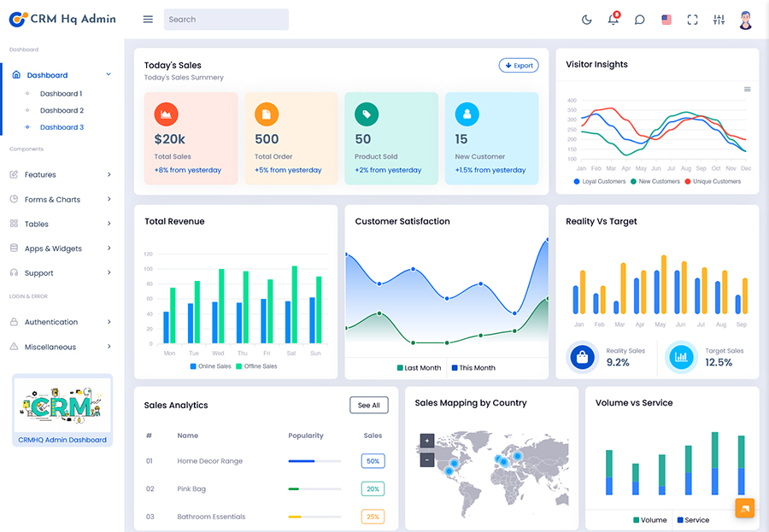Viewport: 769px width, 532px height.
Task: Click the 20% sales badge
Action: pos(373,488)
